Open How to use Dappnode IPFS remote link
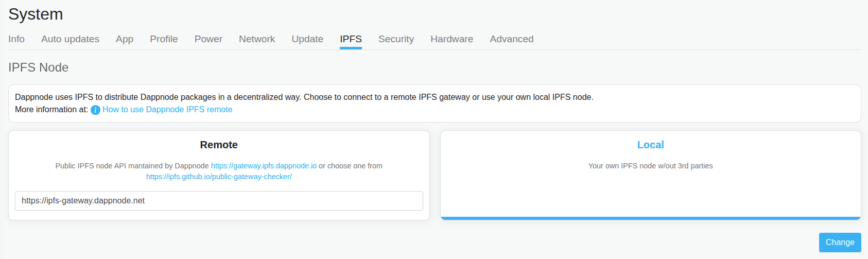 [x=167, y=109]
